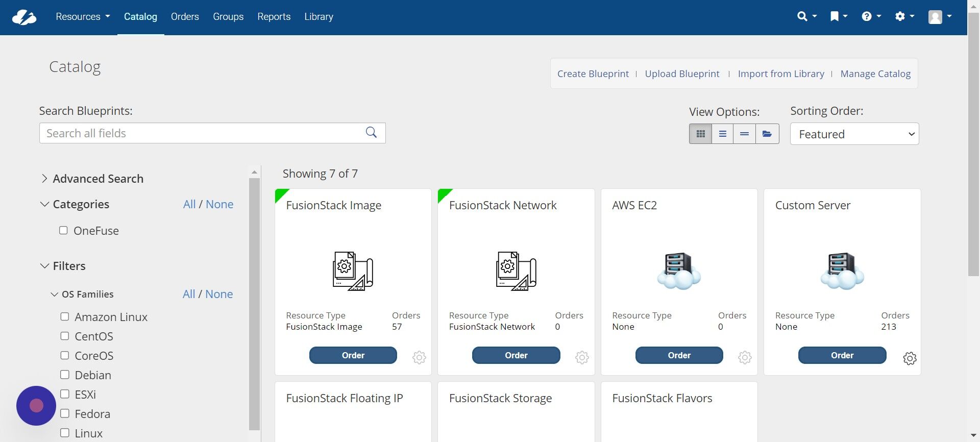Click the filter panel scroll-up arrow
Screen dimensions: 980x442
coord(254,172)
